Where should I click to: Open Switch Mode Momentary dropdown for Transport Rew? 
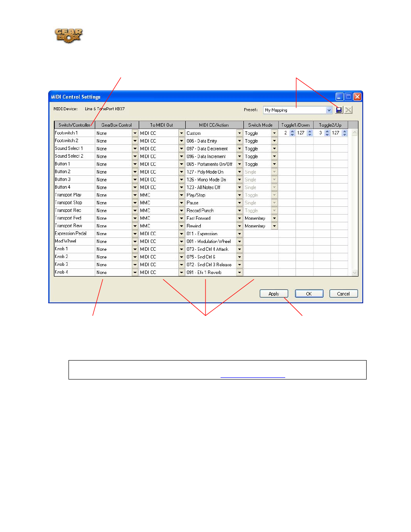pos(274,226)
